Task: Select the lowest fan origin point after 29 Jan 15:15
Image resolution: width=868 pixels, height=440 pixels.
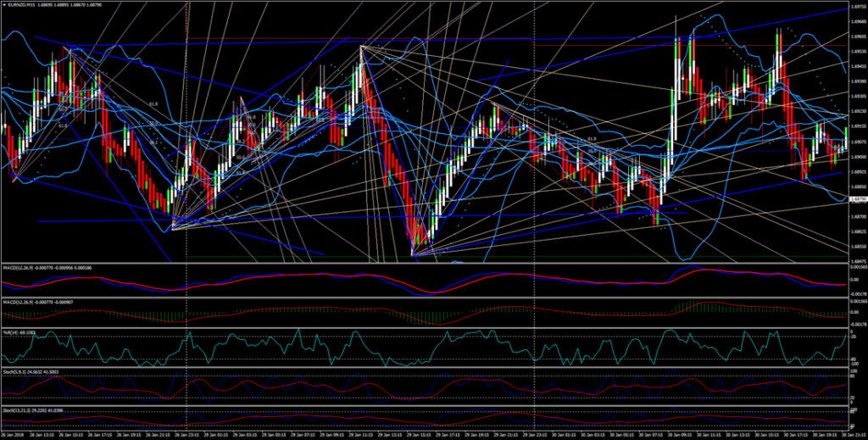Action: pos(413,254)
